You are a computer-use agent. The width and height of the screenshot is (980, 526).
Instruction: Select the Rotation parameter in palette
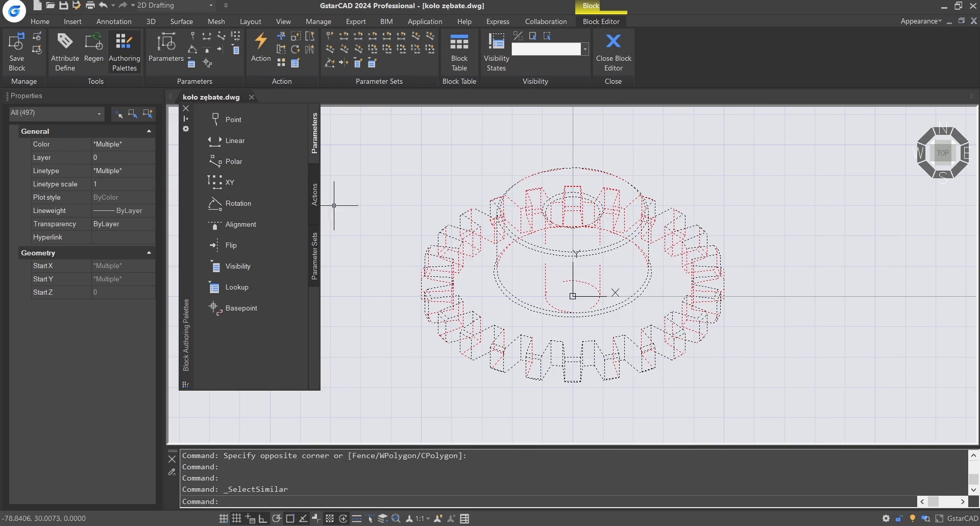pyautogui.click(x=238, y=203)
